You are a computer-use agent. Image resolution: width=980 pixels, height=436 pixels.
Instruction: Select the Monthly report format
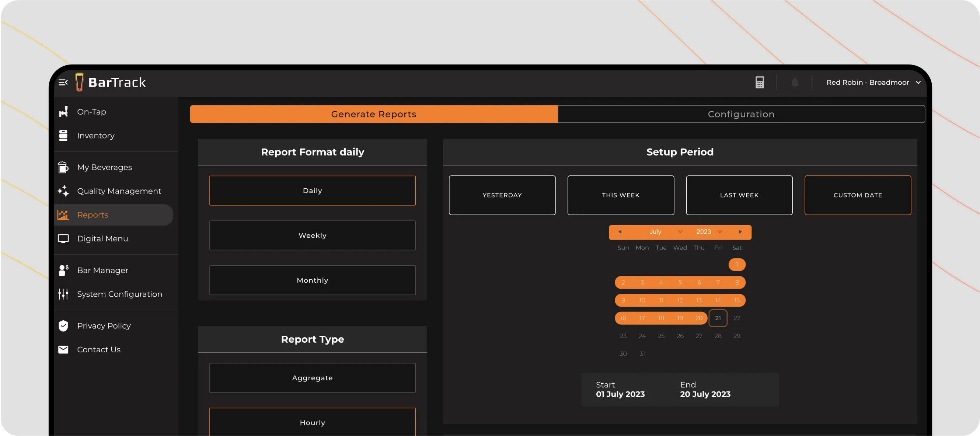312,280
